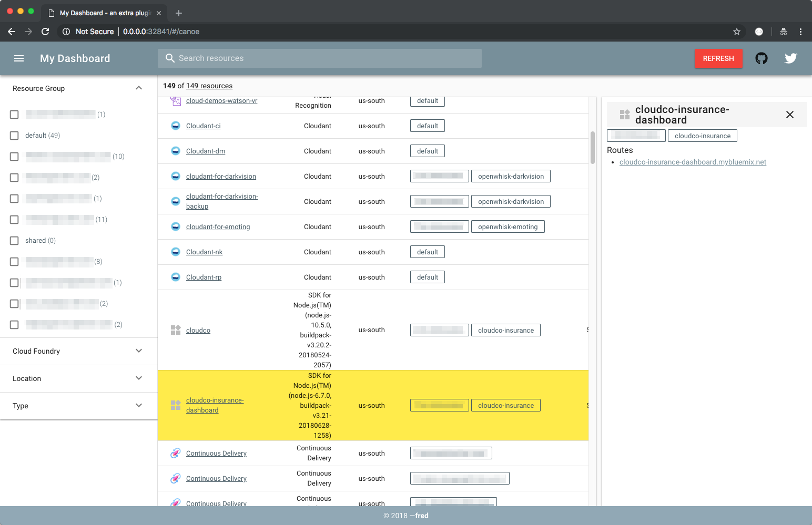The height and width of the screenshot is (525, 812).
Task: Open the GitHub icon link
Action: (x=762, y=58)
